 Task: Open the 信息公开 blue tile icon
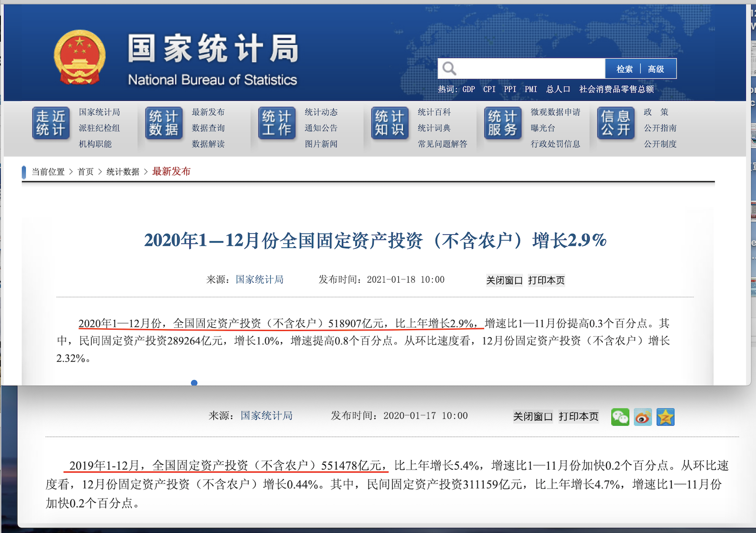[x=616, y=123]
